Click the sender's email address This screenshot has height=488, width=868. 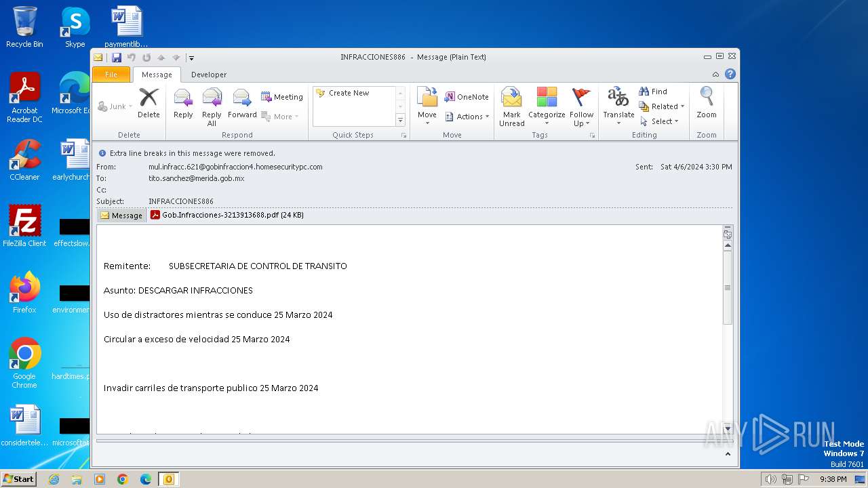click(x=235, y=167)
